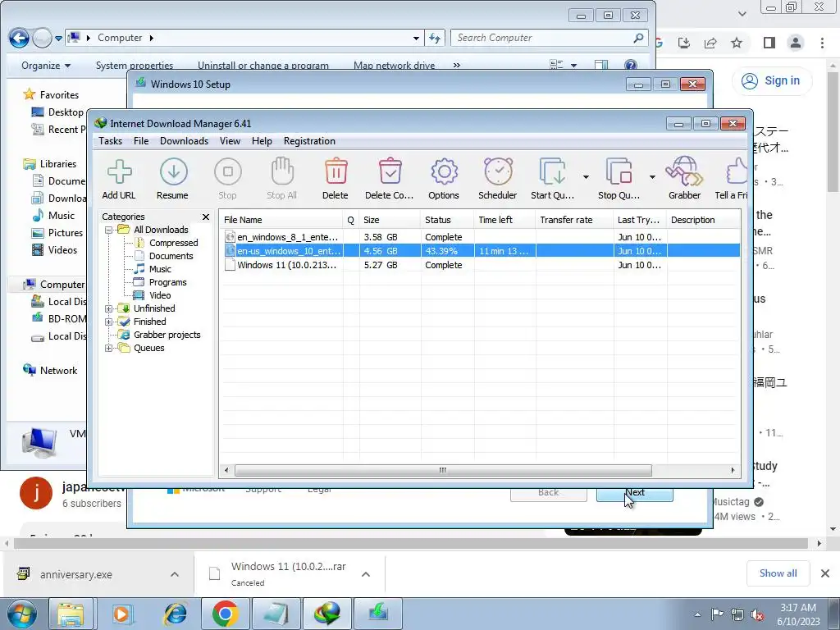840x630 pixels.
Task: Open Chrome from taskbar
Action: tap(226, 614)
